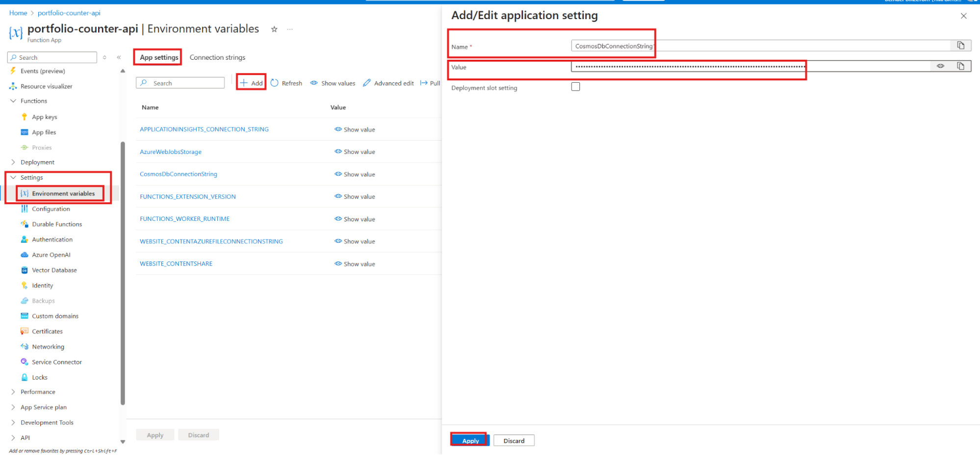Select the App settings tab
Screen dimensions: 980x455
pyautogui.click(x=157, y=57)
